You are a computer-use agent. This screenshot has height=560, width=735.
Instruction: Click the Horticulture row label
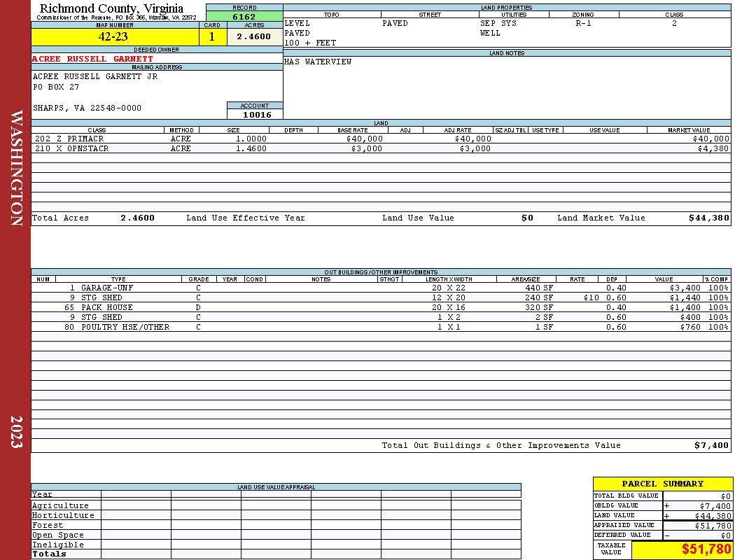(63, 515)
